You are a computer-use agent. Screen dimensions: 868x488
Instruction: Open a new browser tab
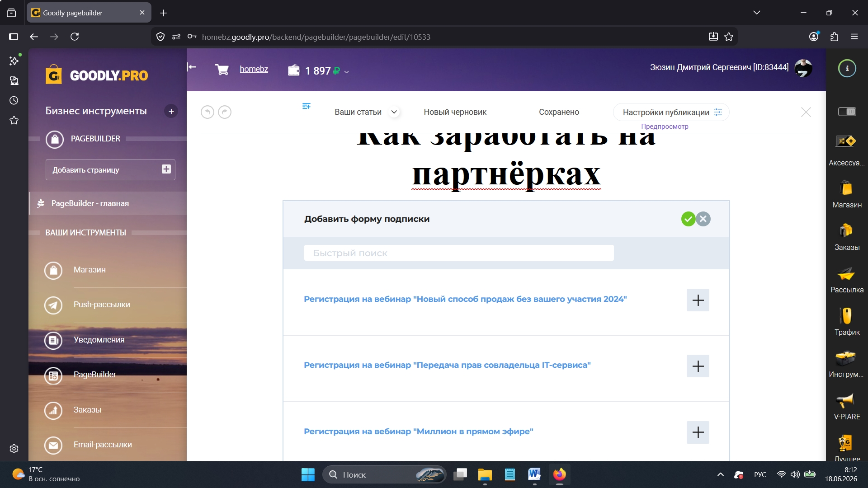(x=163, y=13)
